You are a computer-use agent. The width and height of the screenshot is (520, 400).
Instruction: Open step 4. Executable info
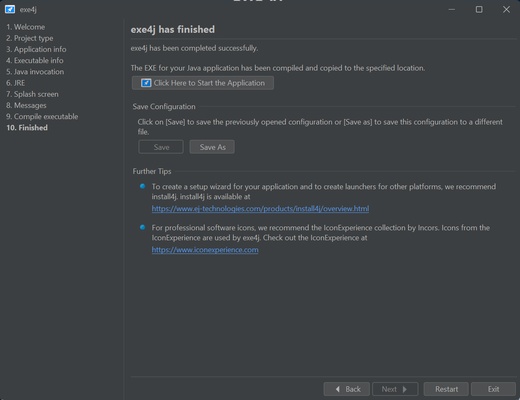click(x=35, y=61)
